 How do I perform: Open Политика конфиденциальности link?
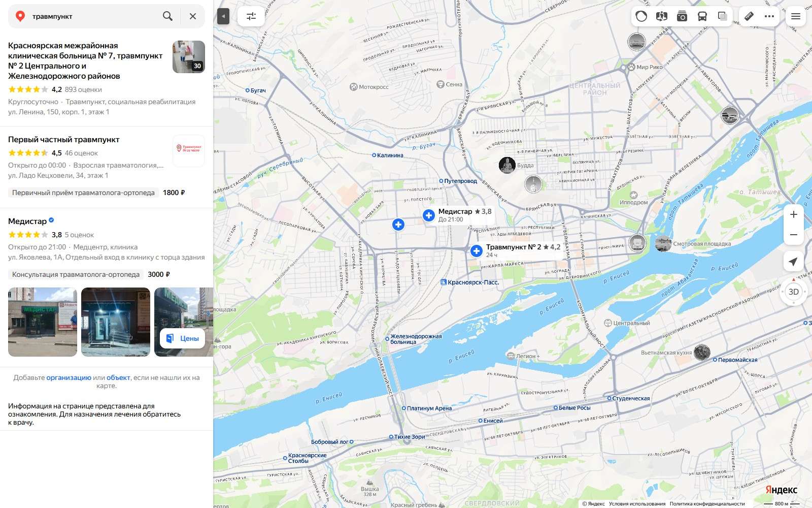point(707,504)
